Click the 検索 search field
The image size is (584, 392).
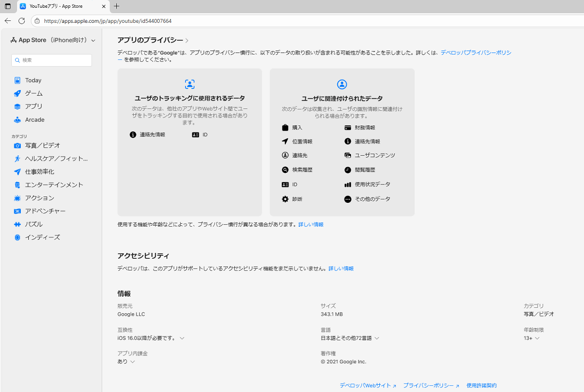pos(52,60)
